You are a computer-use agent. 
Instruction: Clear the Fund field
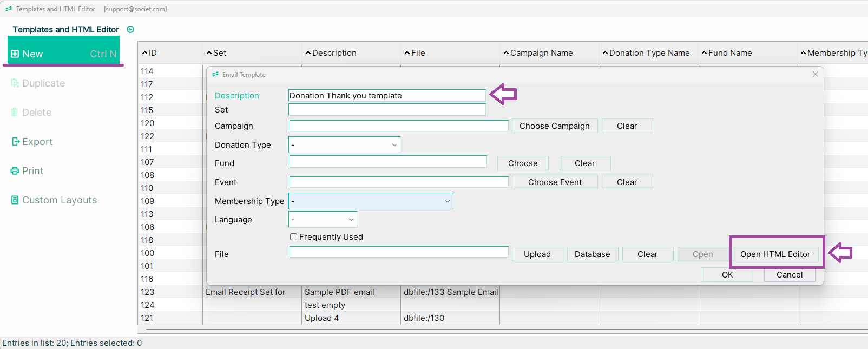coord(585,163)
